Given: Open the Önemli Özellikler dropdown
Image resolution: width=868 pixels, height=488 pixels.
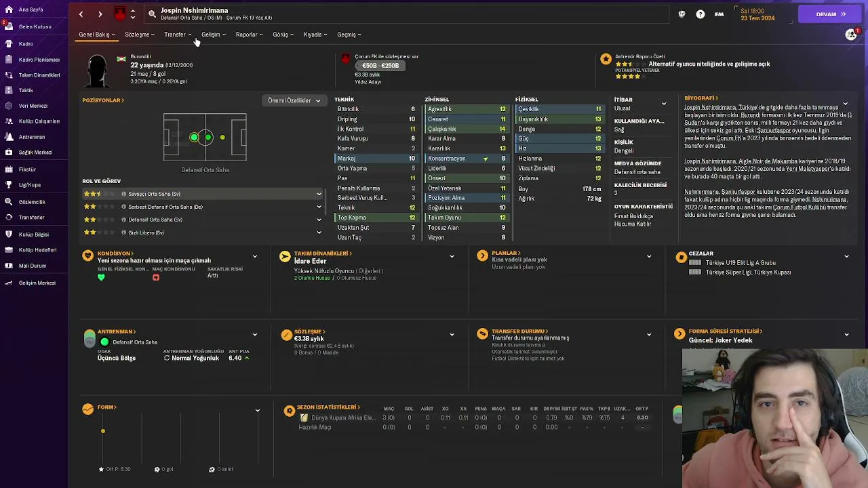Looking at the screenshot, I should (294, 100).
